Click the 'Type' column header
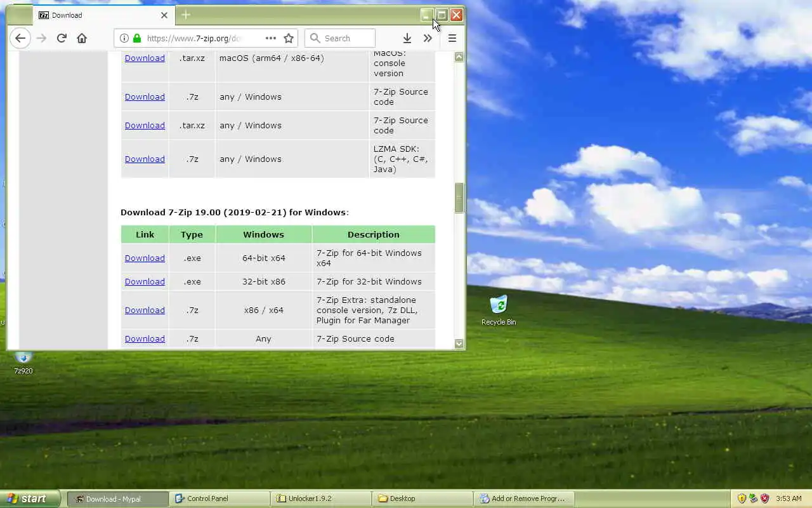This screenshot has height=508, width=812. click(192, 234)
